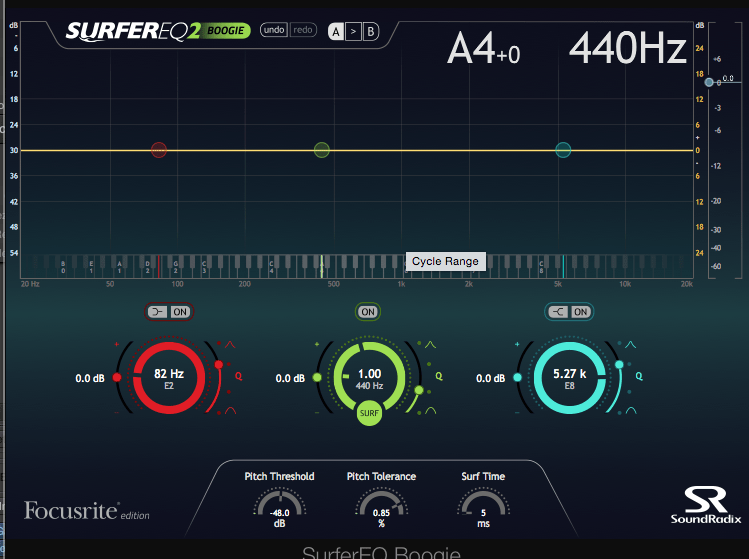Viewport: 749px width, 559px height.
Task: Click the undo button
Action: 274,30
